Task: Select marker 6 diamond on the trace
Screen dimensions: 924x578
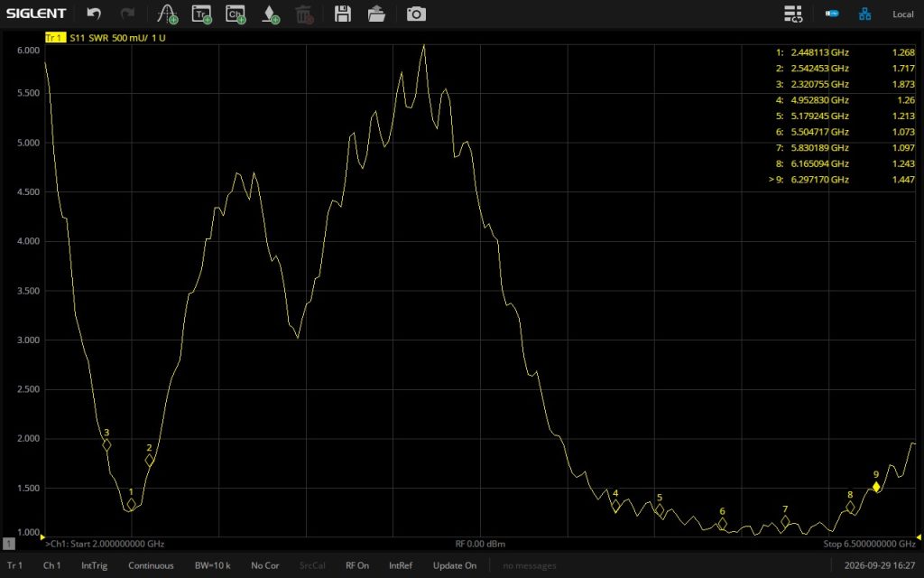Action: click(723, 524)
